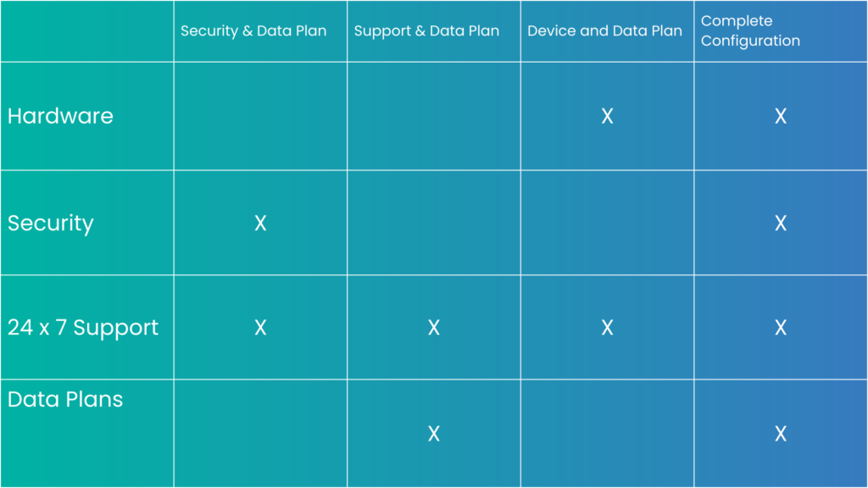
Task: Click the Support & Data Plan column header
Action: 426,31
